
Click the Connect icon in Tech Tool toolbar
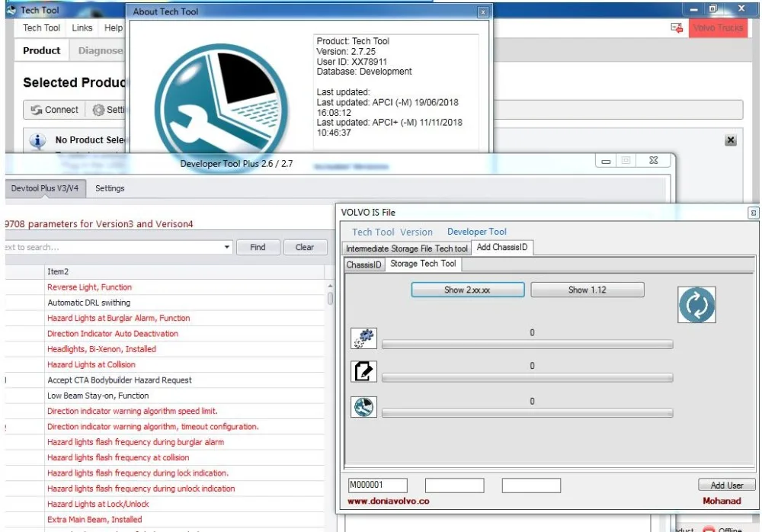pos(37,110)
